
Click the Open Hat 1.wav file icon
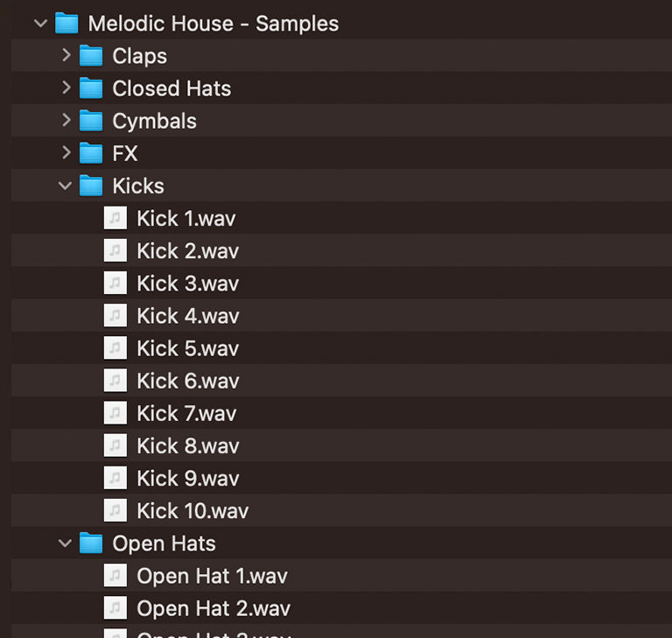(115, 576)
